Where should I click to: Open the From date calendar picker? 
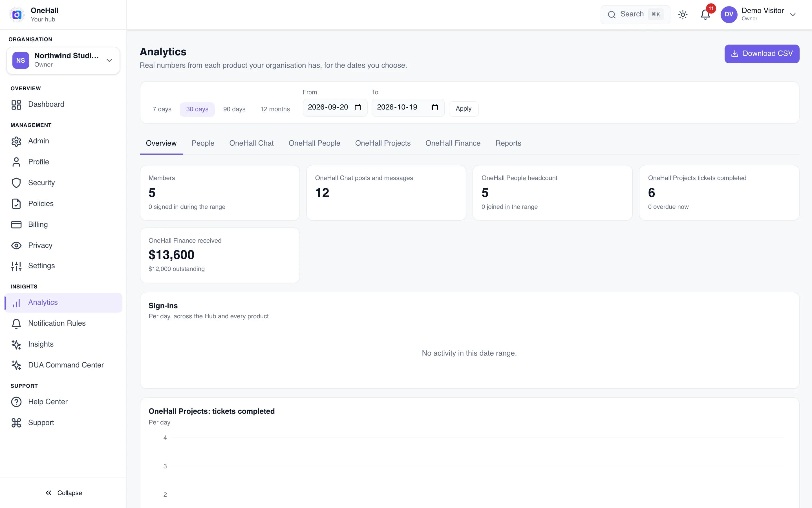coord(358,108)
